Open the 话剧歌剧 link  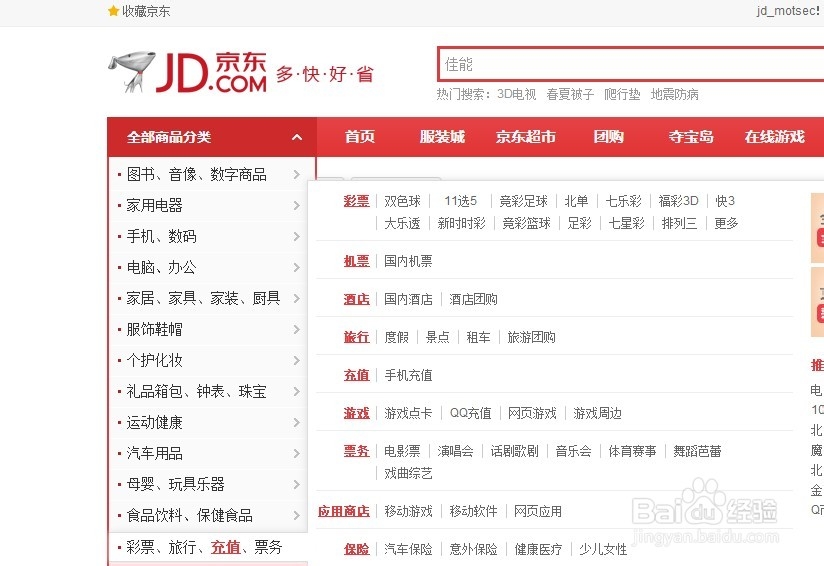click(514, 451)
